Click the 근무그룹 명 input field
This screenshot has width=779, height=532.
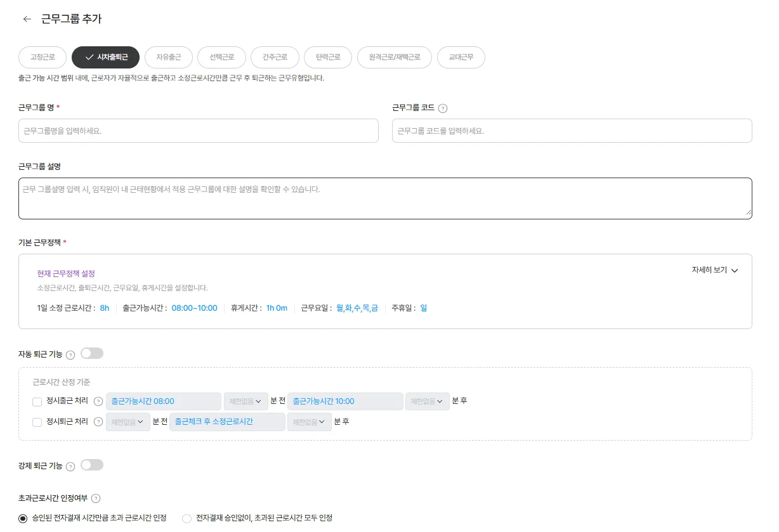point(199,131)
